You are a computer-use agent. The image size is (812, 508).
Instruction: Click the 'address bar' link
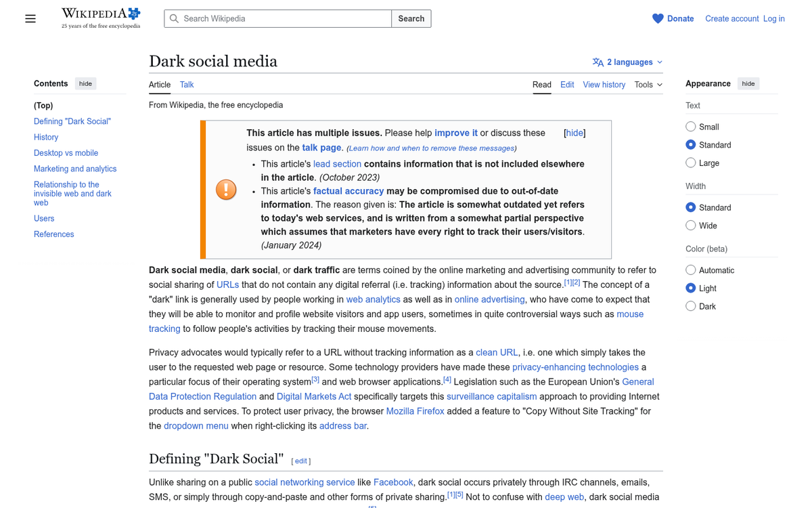[x=343, y=426]
